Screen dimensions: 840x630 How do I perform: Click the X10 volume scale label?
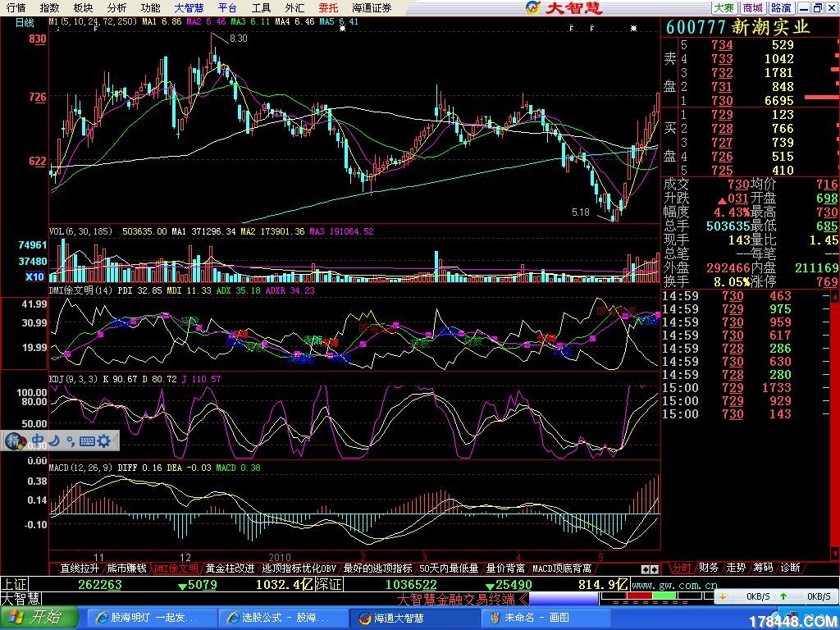pyautogui.click(x=34, y=276)
